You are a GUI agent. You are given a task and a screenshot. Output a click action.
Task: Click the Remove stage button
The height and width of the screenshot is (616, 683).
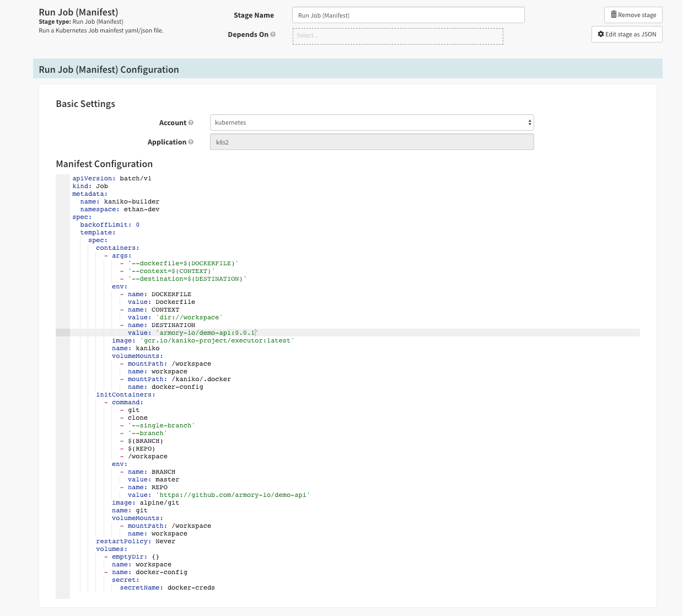[633, 14]
